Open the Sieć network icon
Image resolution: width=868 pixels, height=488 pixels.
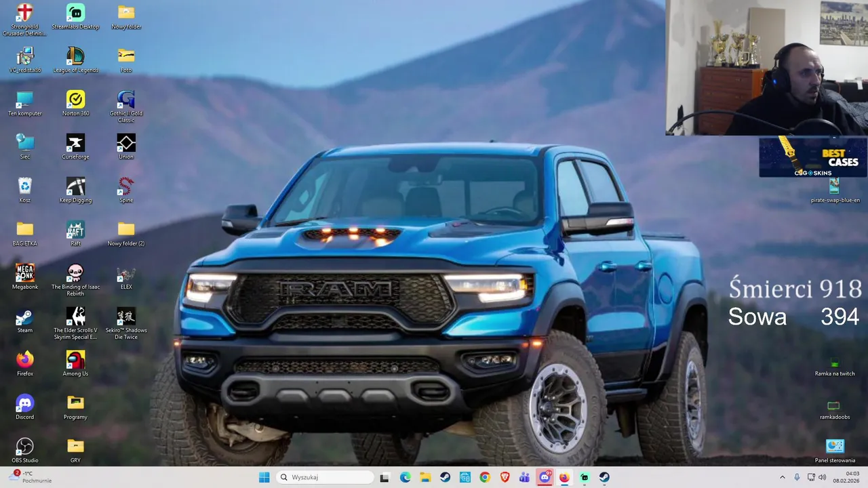tap(25, 146)
